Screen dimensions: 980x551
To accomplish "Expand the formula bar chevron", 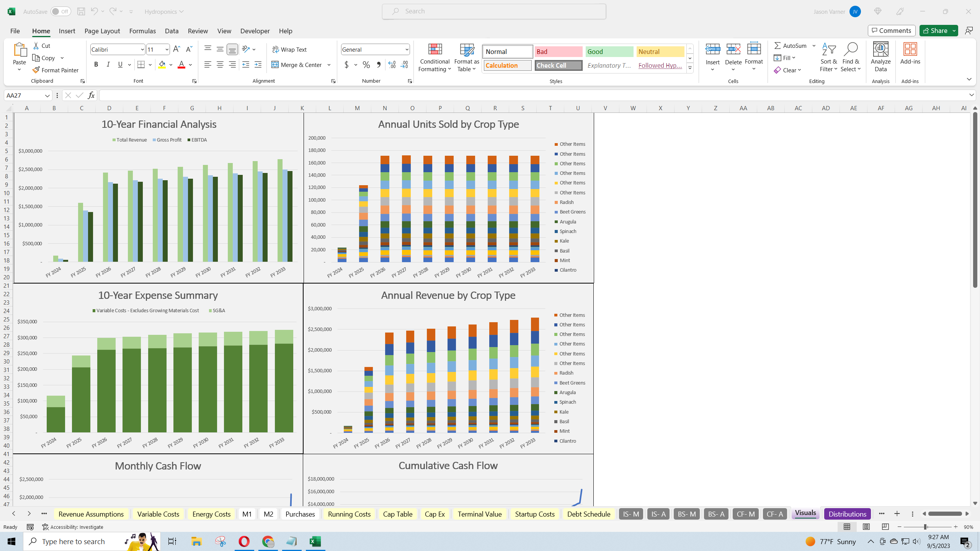I will (971, 95).
